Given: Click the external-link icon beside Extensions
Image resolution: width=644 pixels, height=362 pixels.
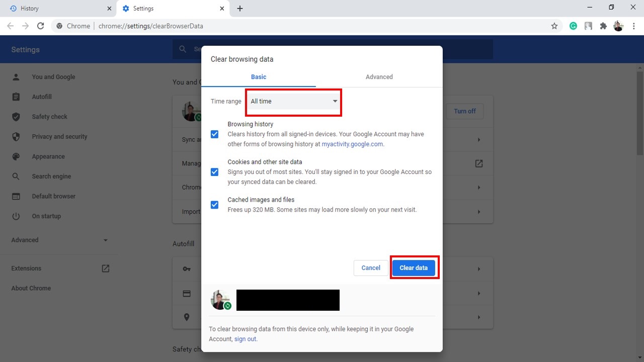Looking at the screenshot, I should pos(106,268).
